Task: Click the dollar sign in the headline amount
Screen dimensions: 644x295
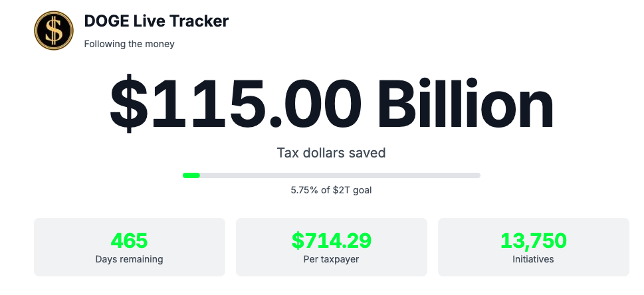Action: click(x=128, y=104)
